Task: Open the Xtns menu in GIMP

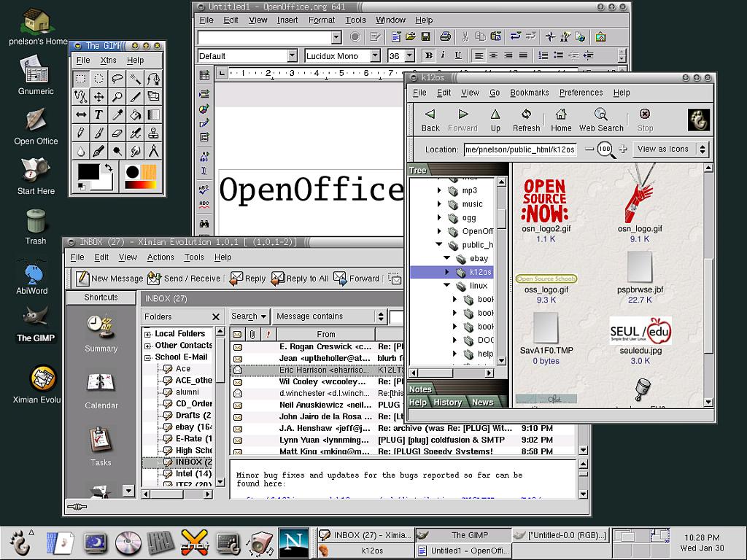Action: click(x=108, y=60)
